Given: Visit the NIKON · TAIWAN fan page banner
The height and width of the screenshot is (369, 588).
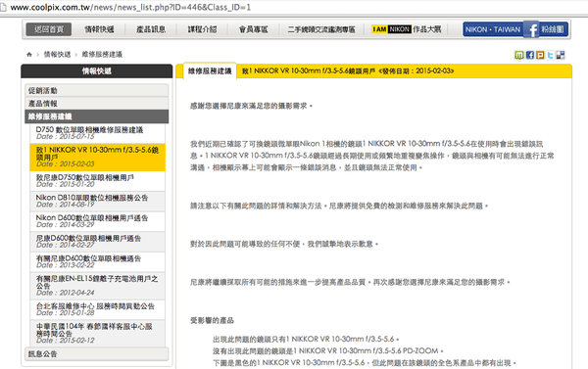Looking at the screenshot, I should coord(516,29).
